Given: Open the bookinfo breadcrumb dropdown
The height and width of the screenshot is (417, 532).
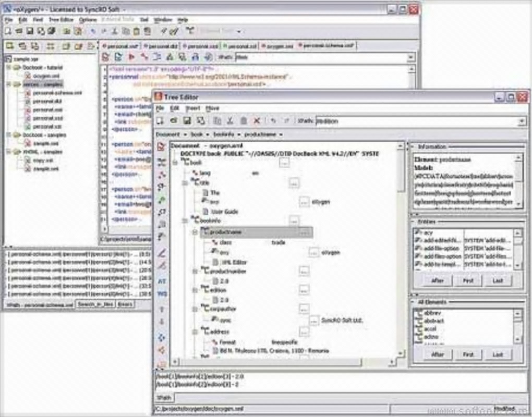Looking at the screenshot, I should tap(239, 134).
